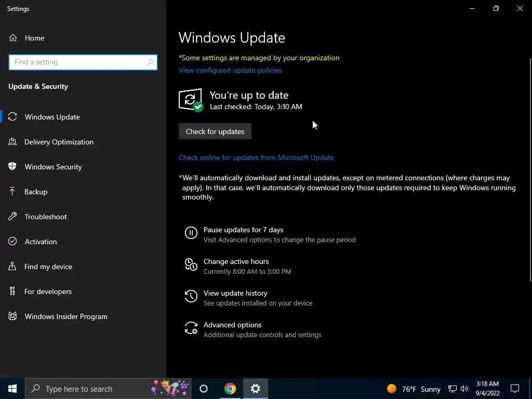Click the taskbar Type here to search box
The height and width of the screenshot is (399, 532).
click(108, 389)
